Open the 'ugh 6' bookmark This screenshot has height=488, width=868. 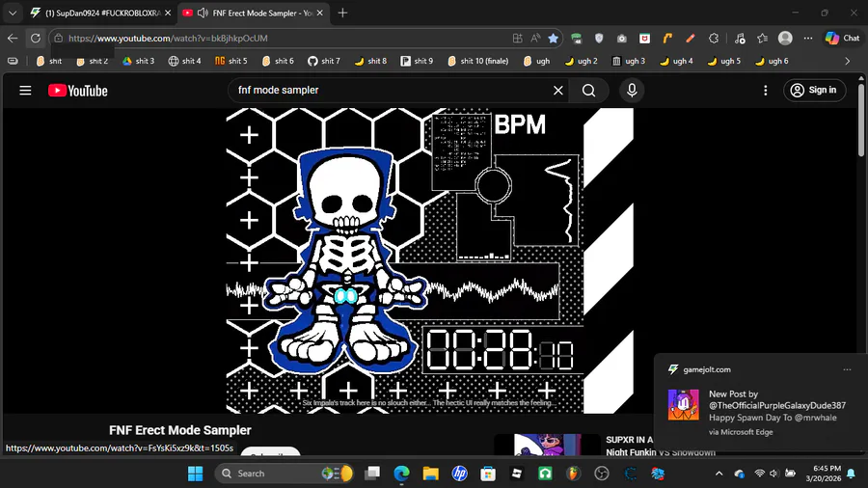click(x=772, y=61)
